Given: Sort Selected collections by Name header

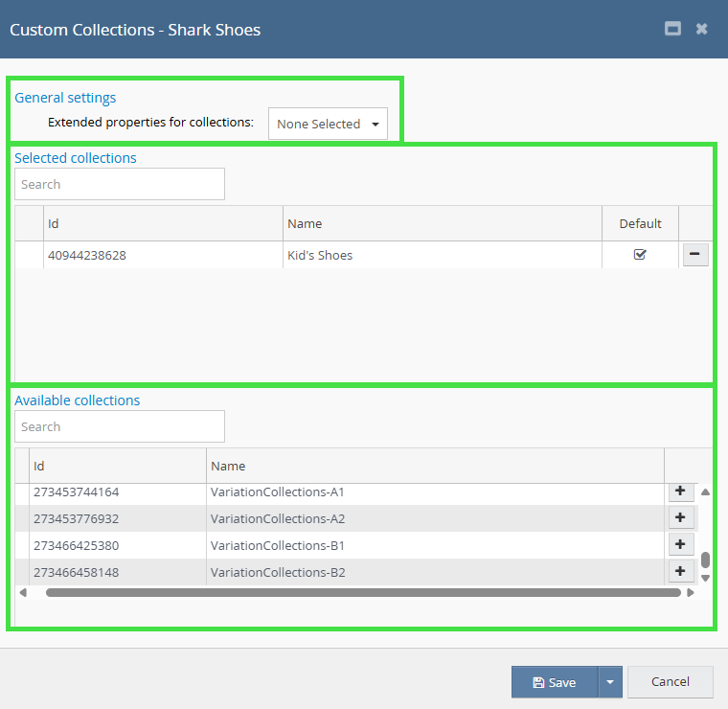Looking at the screenshot, I should coord(443,224).
